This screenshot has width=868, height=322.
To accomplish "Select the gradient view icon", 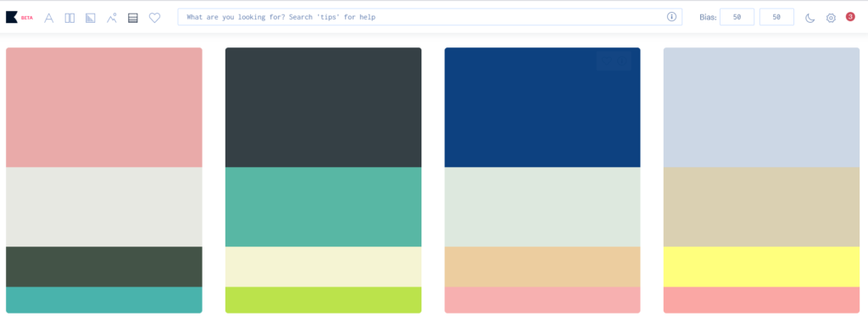I will [x=91, y=19].
